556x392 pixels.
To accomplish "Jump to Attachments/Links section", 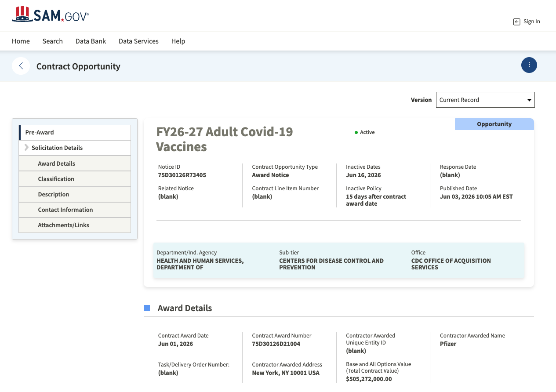I will click(x=75, y=225).
